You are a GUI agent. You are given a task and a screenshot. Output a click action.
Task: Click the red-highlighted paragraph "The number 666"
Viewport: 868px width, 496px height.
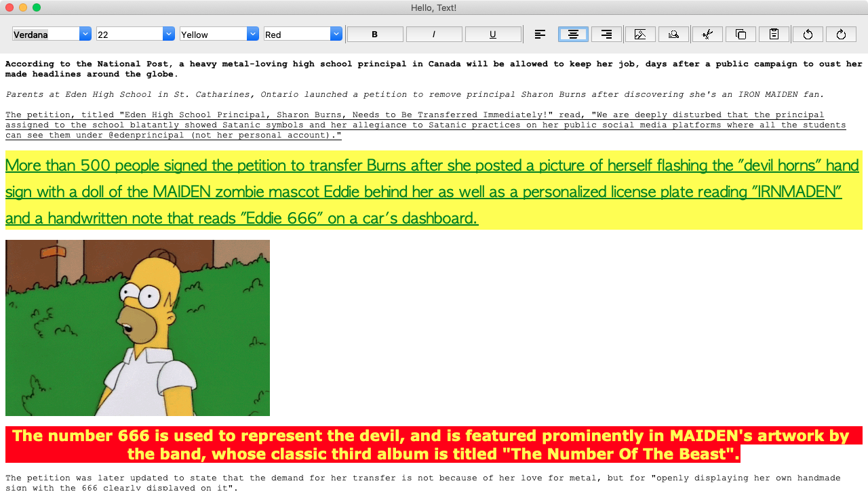[x=434, y=445]
